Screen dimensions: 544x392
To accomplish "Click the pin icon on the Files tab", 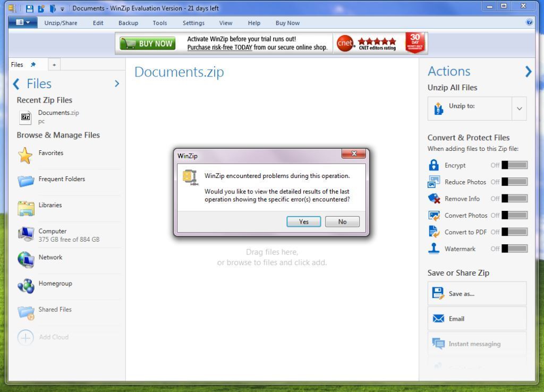I will point(33,64).
